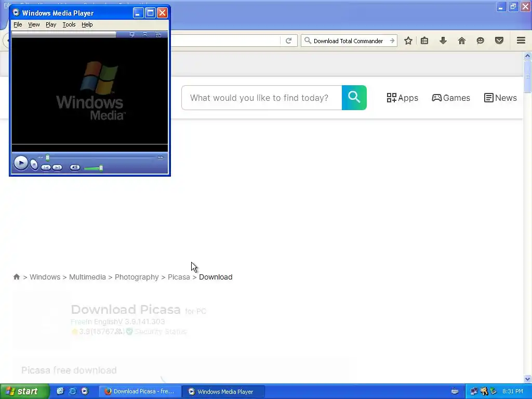The image size is (532, 399).
Task: Click the Show Desktop quick launch icon
Action: click(x=60, y=391)
